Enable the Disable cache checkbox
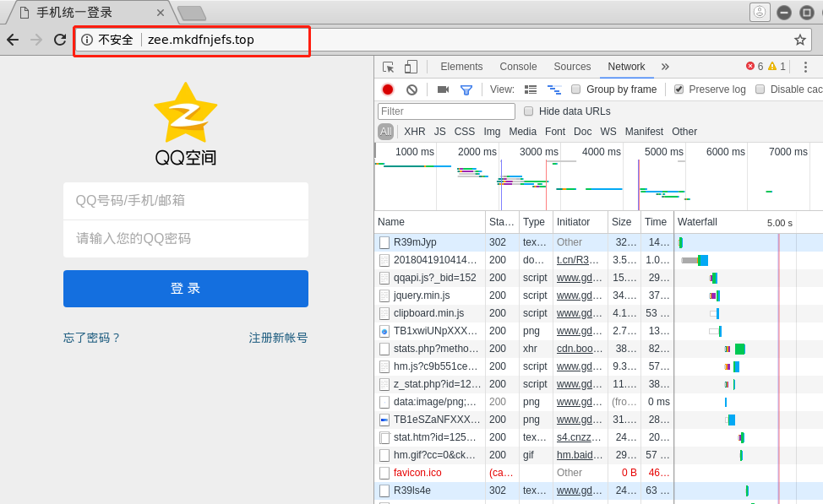 point(760,89)
